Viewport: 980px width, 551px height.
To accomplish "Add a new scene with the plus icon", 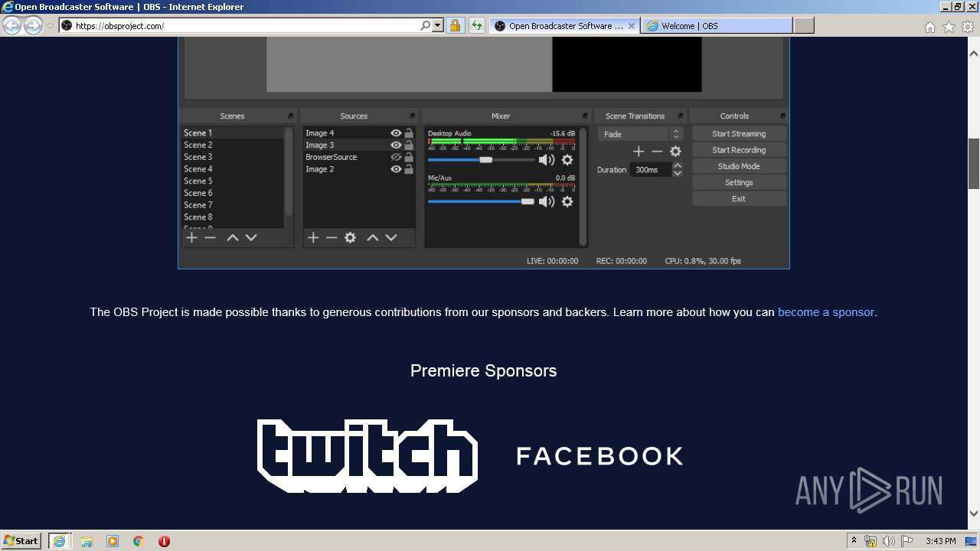I will point(191,237).
